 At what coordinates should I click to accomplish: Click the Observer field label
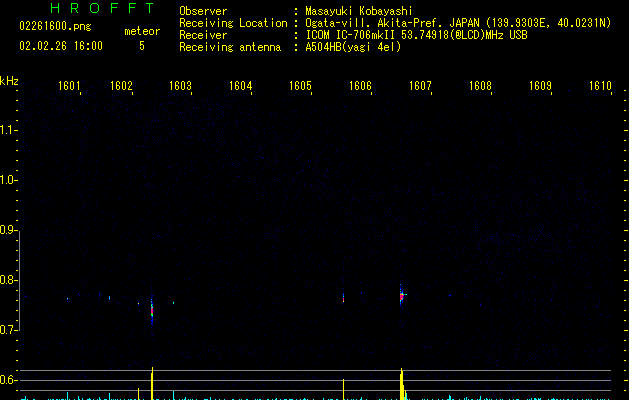203,11
